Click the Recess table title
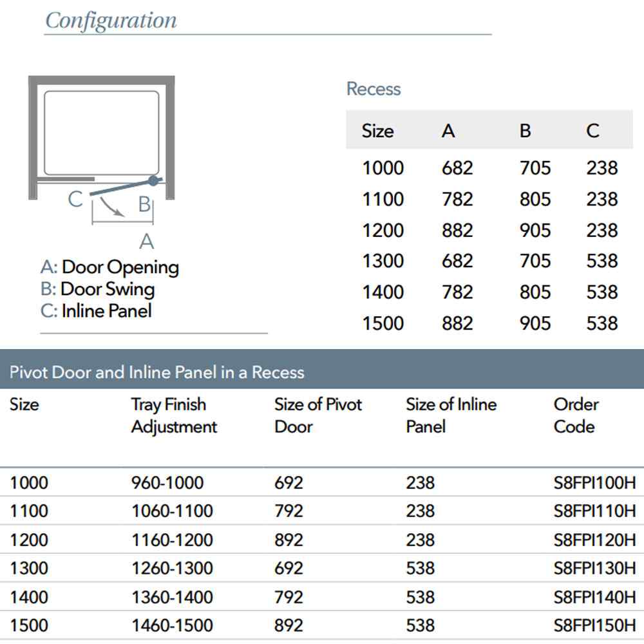Image resolution: width=644 pixels, height=644 pixels. pyautogui.click(x=374, y=89)
